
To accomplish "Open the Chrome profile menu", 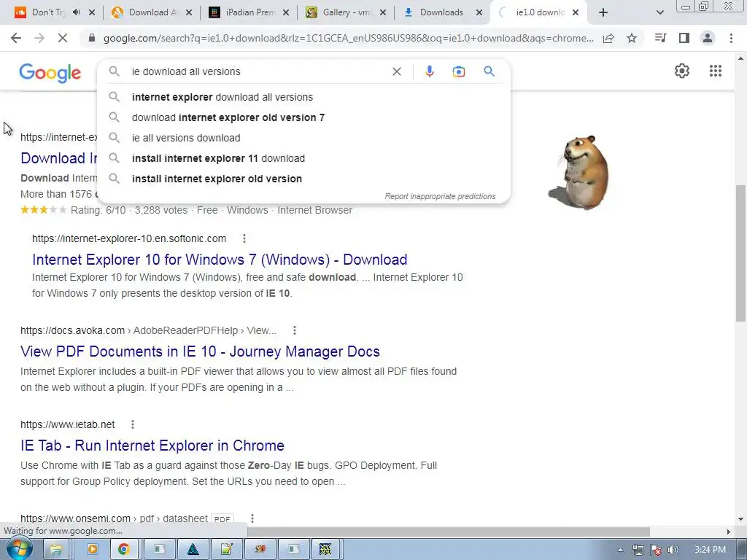I will [x=708, y=38].
